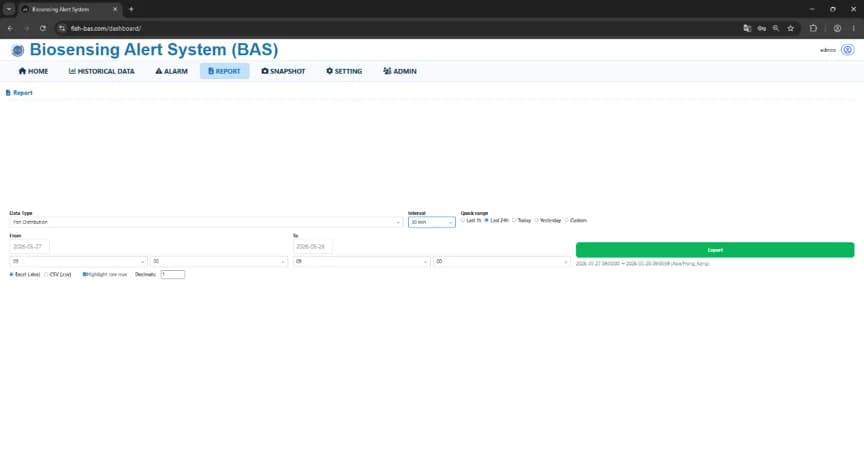Screen dimensions: 864x464
Task: Click the BAS logo icon
Action: coord(18,50)
